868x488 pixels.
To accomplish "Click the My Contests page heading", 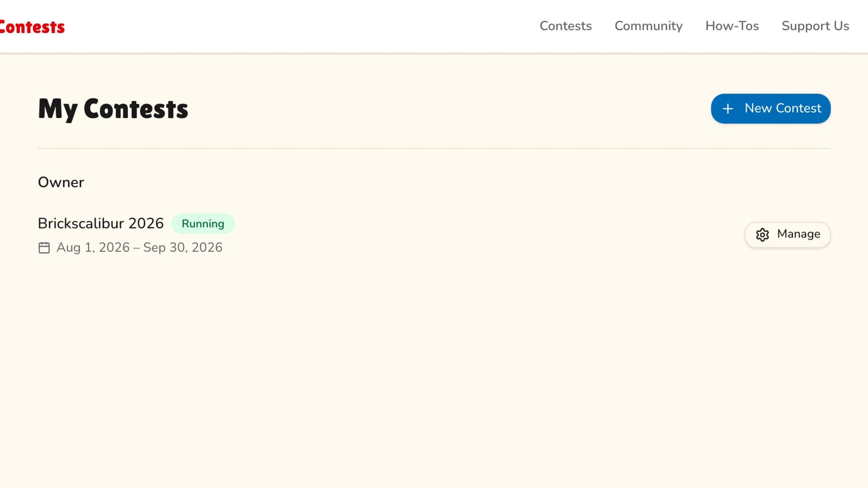I will [113, 109].
